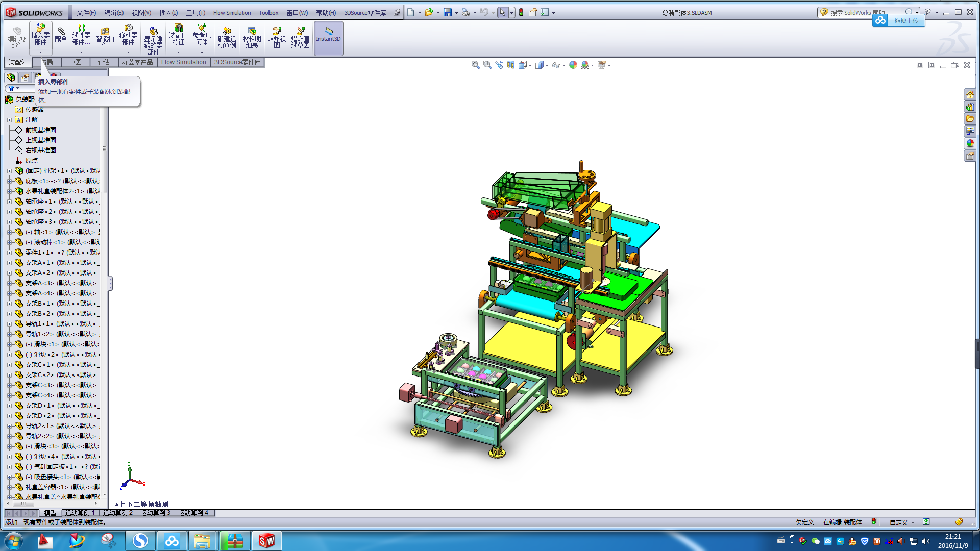Image resolution: width=980 pixels, height=551 pixels.
Task: Click the 配合 (Mate) tool
Action: click(61, 35)
